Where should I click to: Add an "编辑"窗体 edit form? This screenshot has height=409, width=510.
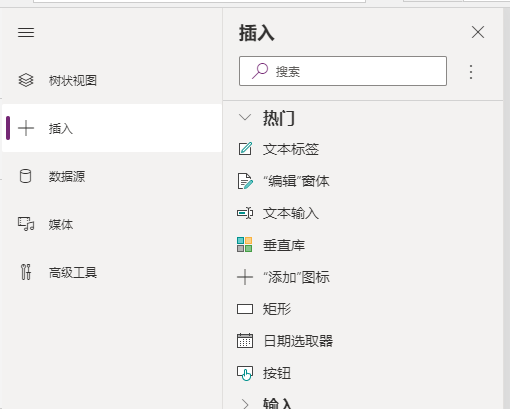coord(283,181)
